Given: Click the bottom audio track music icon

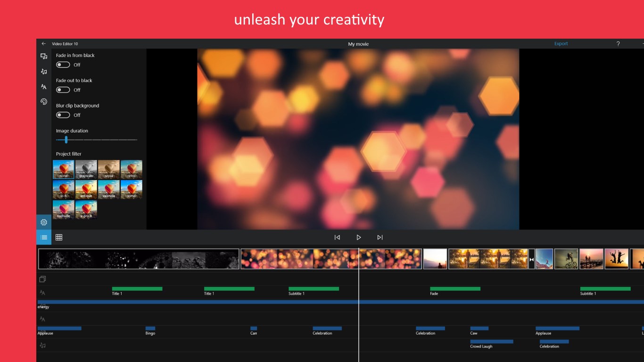Looking at the screenshot, I should (42, 346).
